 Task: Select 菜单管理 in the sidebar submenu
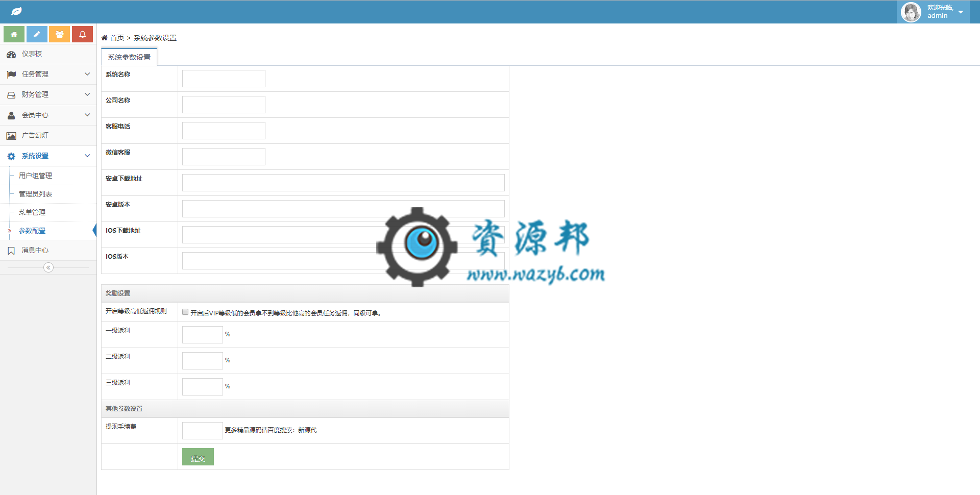coord(32,212)
